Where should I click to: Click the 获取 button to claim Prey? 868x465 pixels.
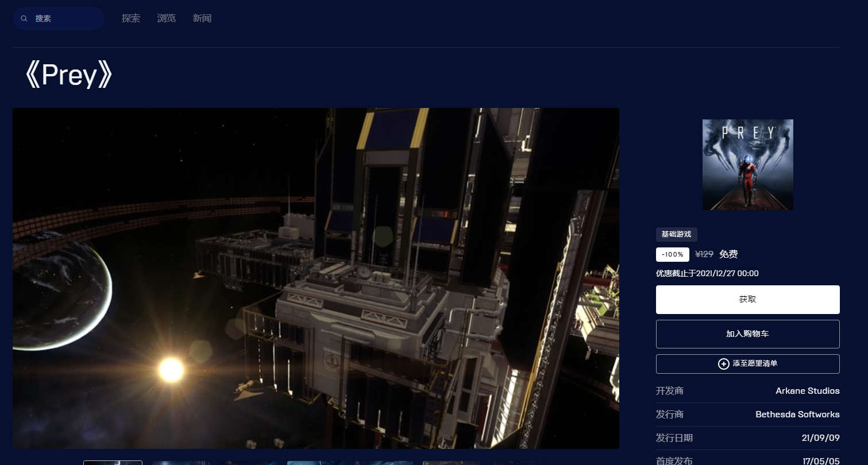tap(748, 300)
